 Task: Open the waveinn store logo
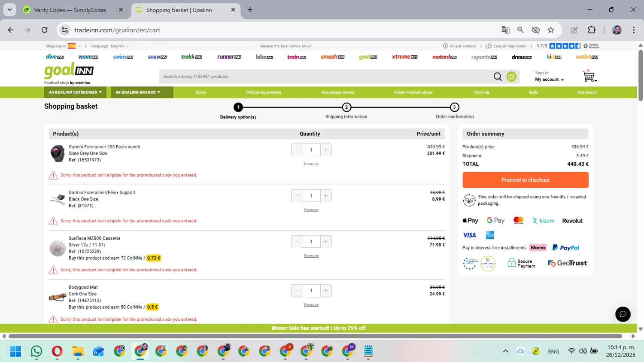coord(88,57)
